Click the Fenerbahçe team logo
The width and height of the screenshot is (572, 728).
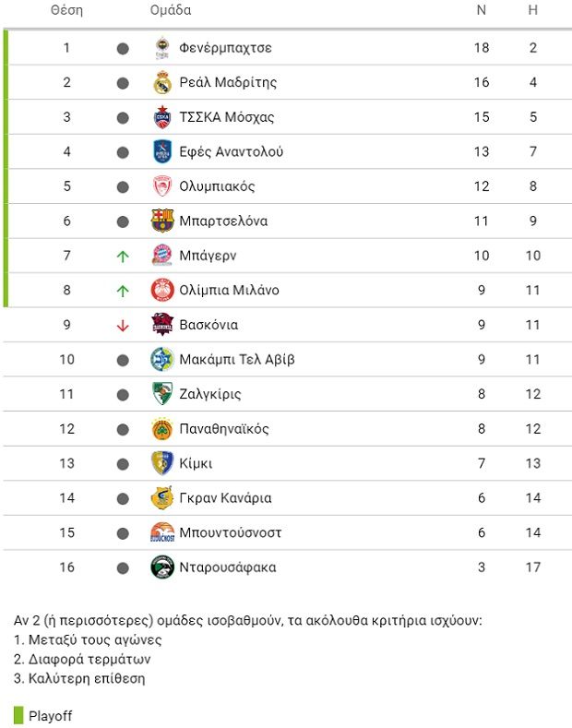(x=162, y=48)
